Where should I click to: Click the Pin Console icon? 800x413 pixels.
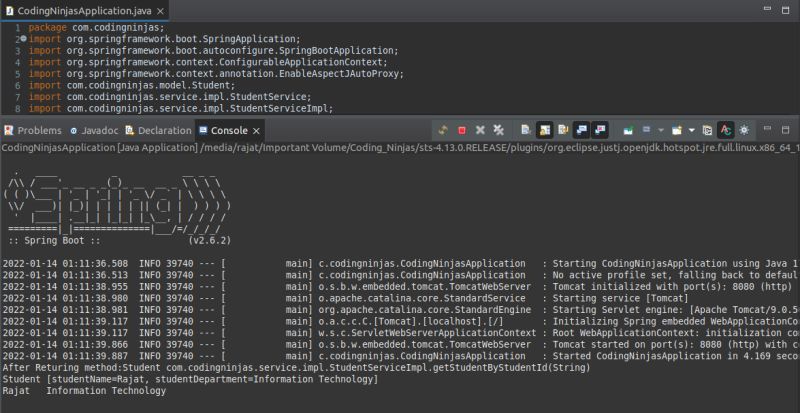pyautogui.click(x=628, y=130)
